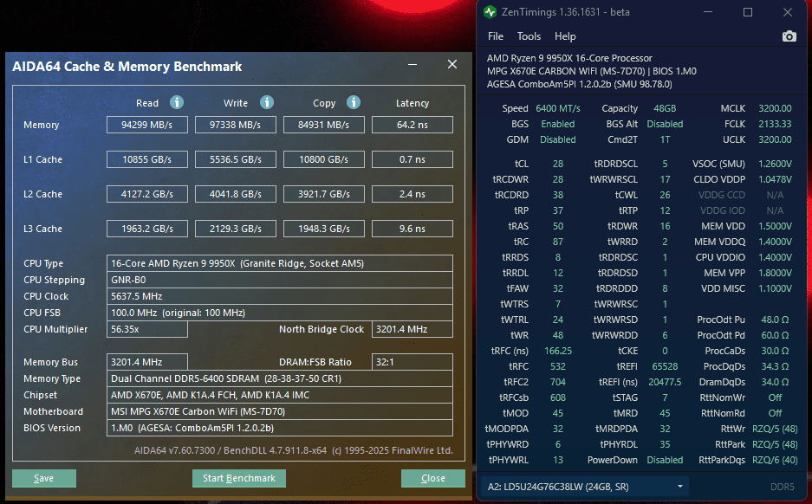The height and width of the screenshot is (504, 812).
Task: Take a screenshot with ZenTimings camera icon
Action: (789, 36)
